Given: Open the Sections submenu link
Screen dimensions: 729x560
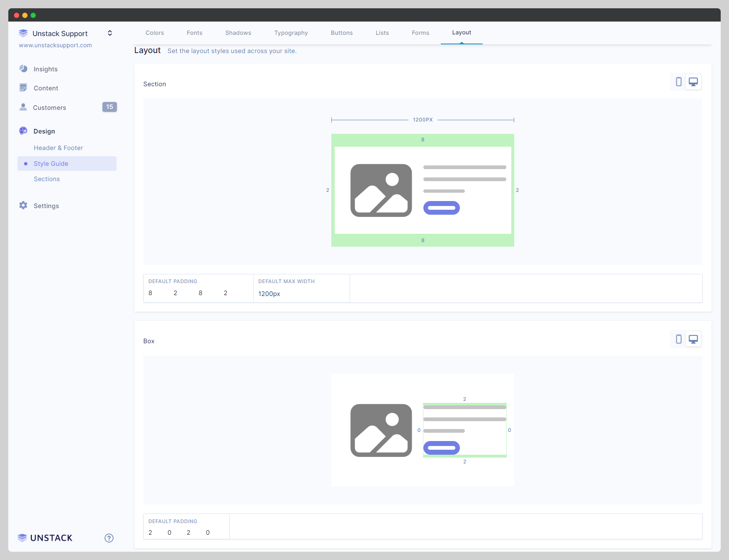Looking at the screenshot, I should (47, 179).
